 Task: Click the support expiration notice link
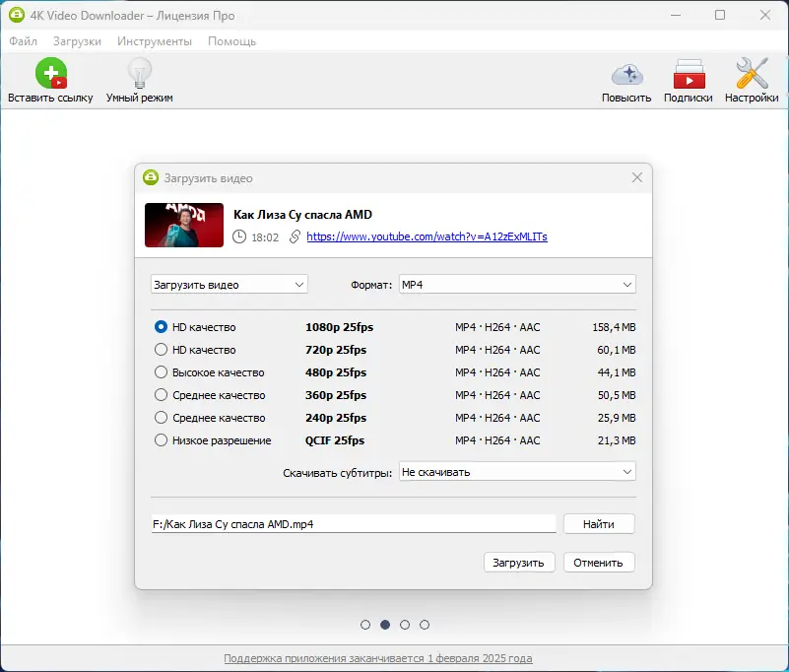378,658
